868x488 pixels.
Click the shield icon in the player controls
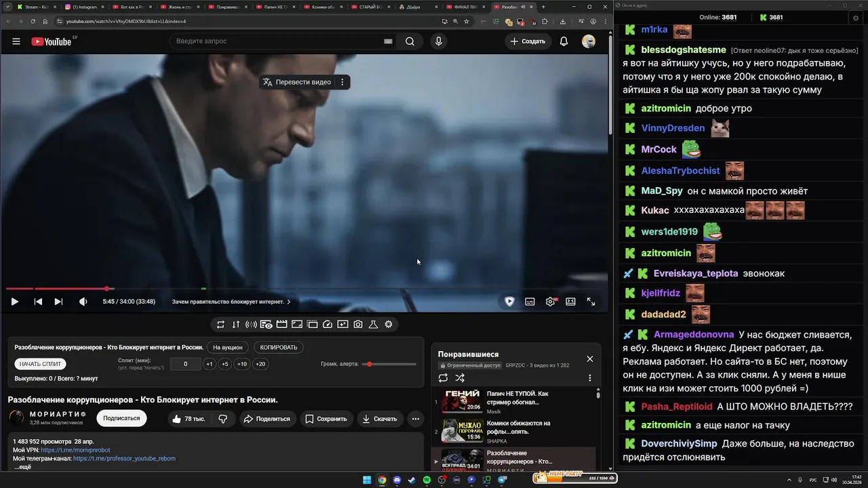tap(510, 302)
